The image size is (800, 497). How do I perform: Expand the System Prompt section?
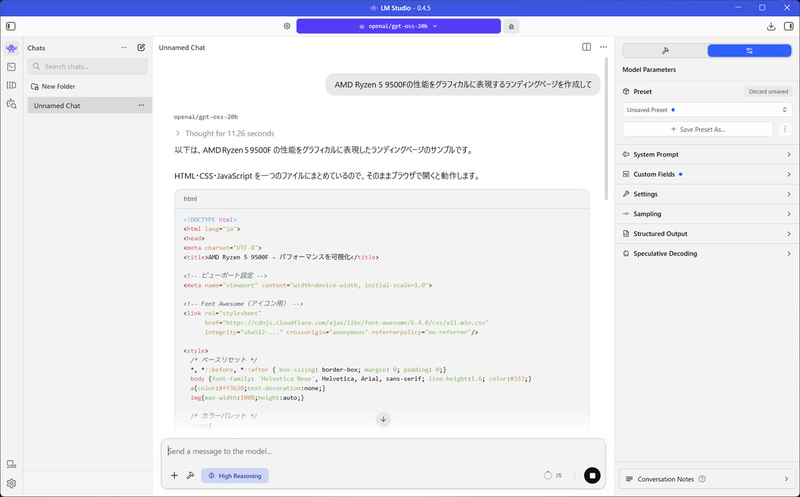pyautogui.click(x=707, y=155)
